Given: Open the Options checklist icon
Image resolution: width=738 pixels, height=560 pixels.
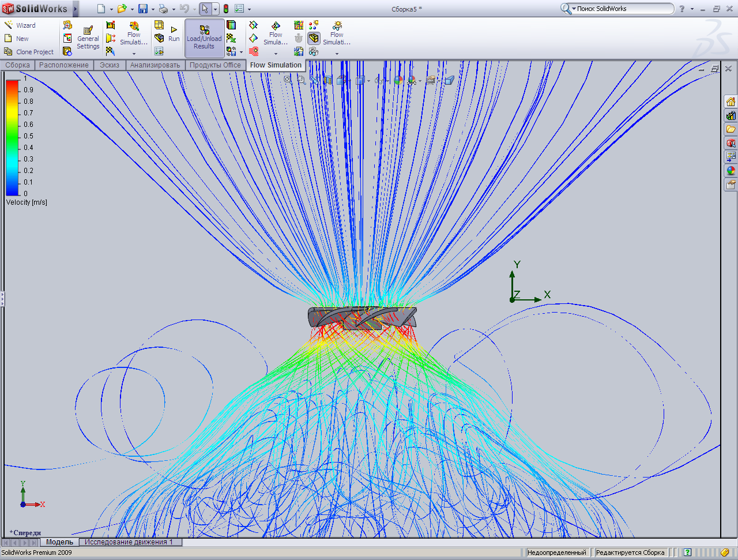Looking at the screenshot, I should click(239, 9).
